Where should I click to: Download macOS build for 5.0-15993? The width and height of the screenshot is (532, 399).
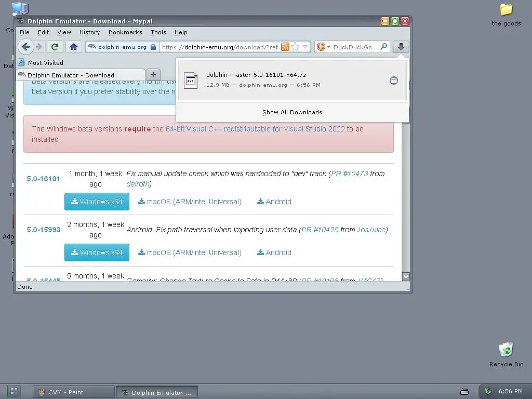(190, 252)
